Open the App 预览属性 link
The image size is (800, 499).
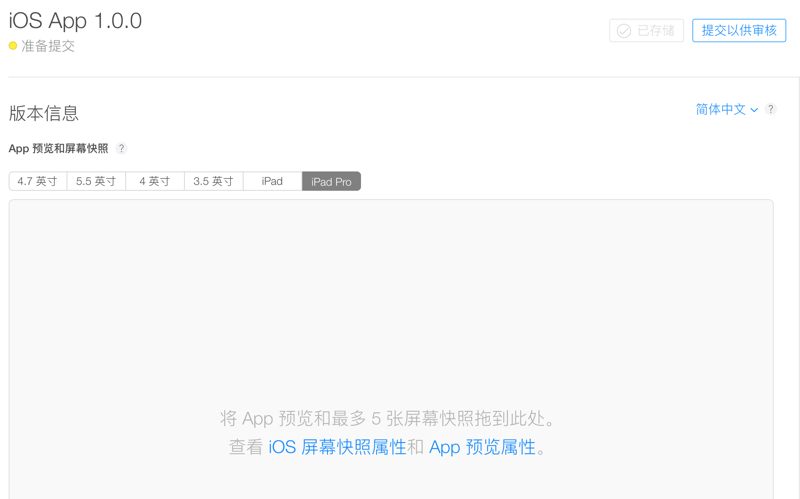(x=482, y=447)
